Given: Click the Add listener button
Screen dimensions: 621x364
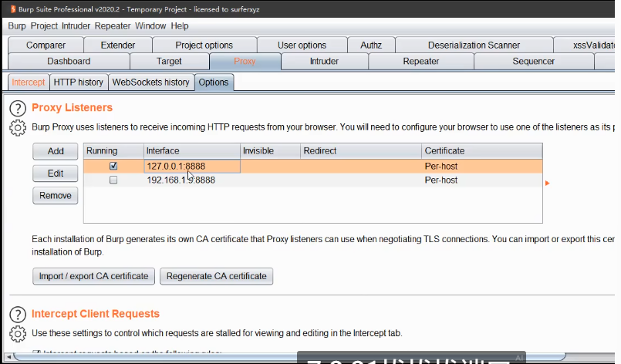Looking at the screenshot, I should click(55, 151).
